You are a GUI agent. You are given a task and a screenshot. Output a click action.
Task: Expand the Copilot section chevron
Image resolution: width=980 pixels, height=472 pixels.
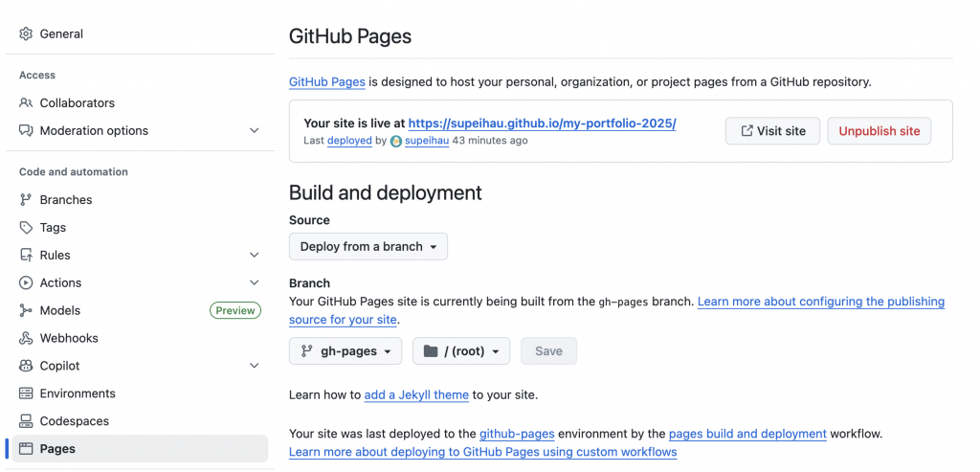point(255,366)
